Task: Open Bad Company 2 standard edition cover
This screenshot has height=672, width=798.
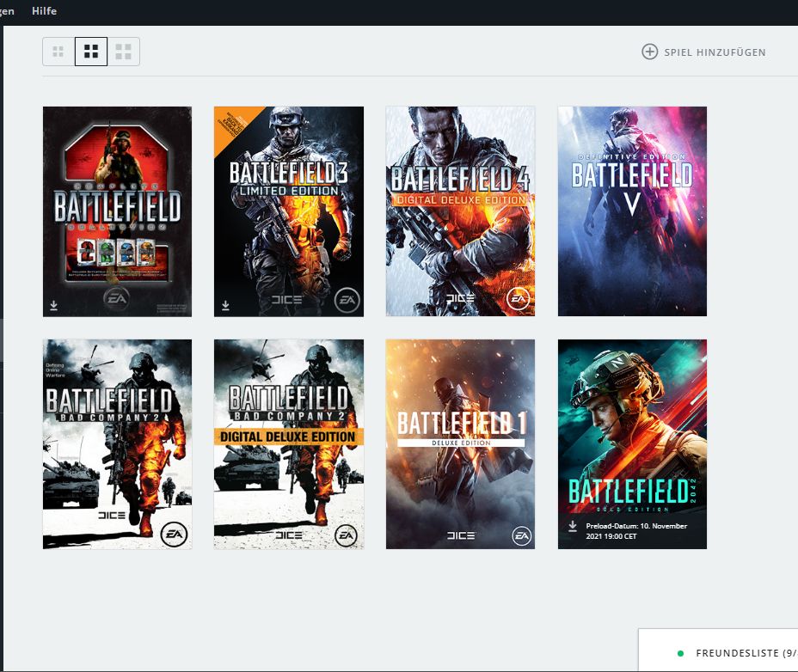Action: point(118,444)
